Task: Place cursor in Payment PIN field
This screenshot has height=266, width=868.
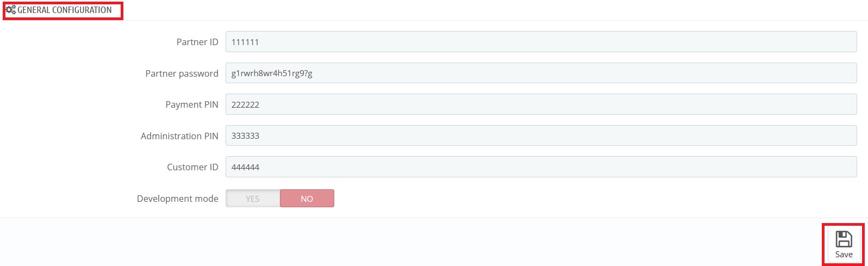Action: pyautogui.click(x=541, y=104)
